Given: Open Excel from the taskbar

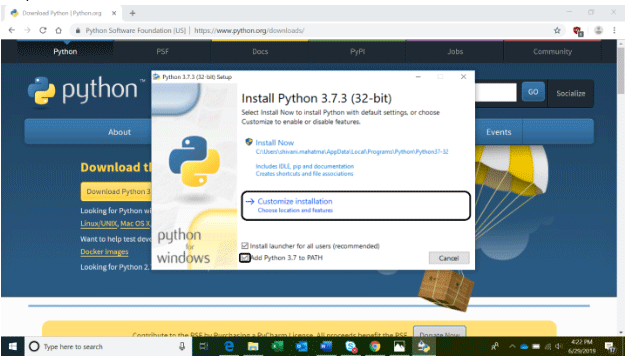Looking at the screenshot, I should [x=277, y=346].
